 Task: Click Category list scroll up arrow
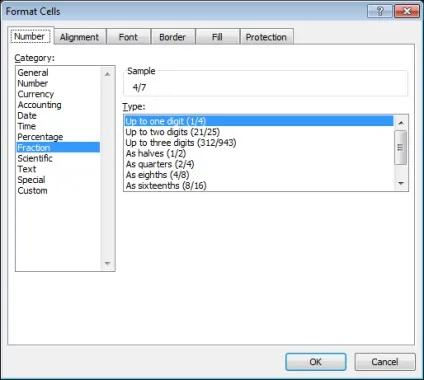click(107, 74)
